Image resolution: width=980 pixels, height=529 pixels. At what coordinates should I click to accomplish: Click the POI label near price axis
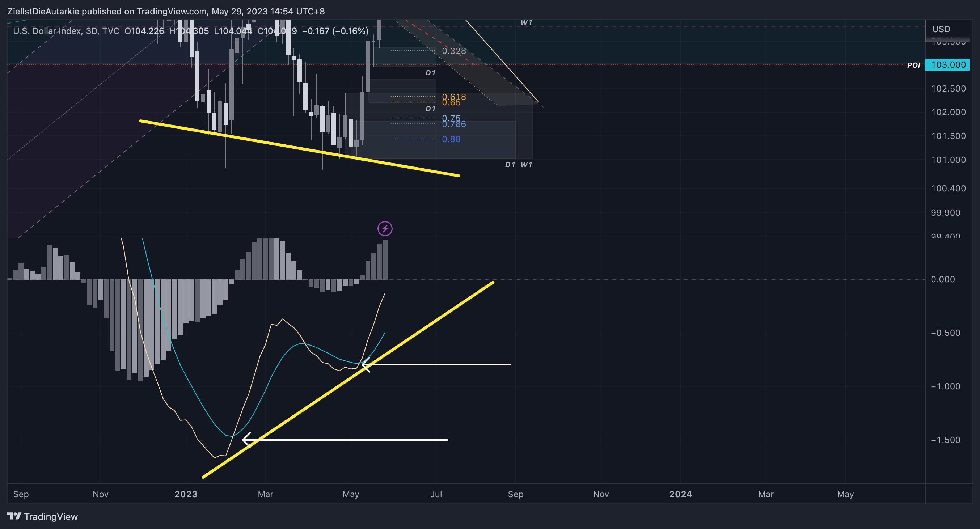coord(913,65)
